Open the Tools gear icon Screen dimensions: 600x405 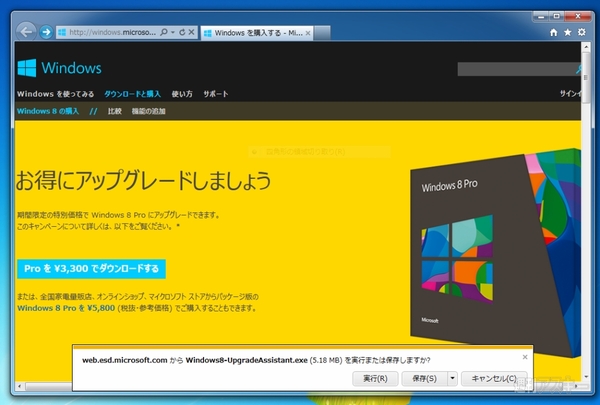(x=582, y=32)
